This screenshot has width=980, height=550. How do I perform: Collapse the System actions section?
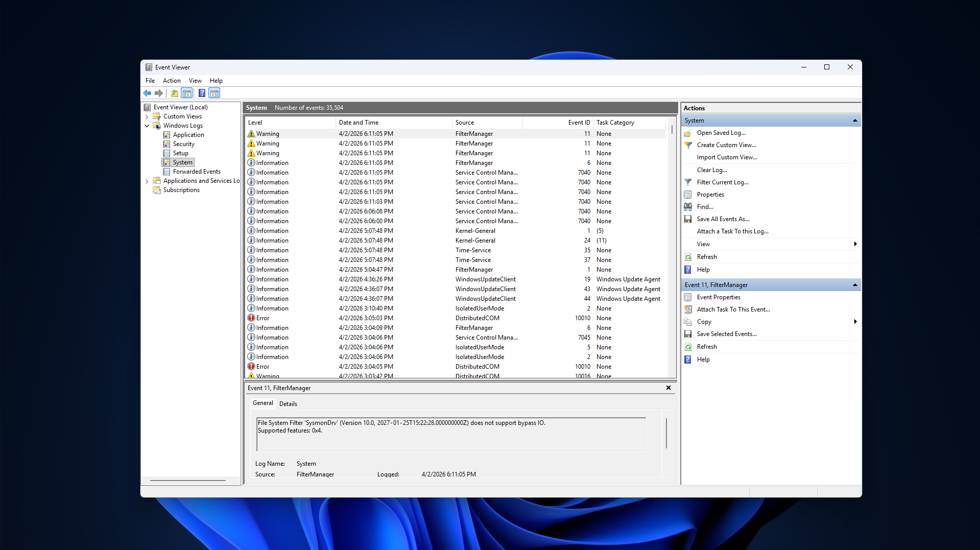pyautogui.click(x=855, y=121)
